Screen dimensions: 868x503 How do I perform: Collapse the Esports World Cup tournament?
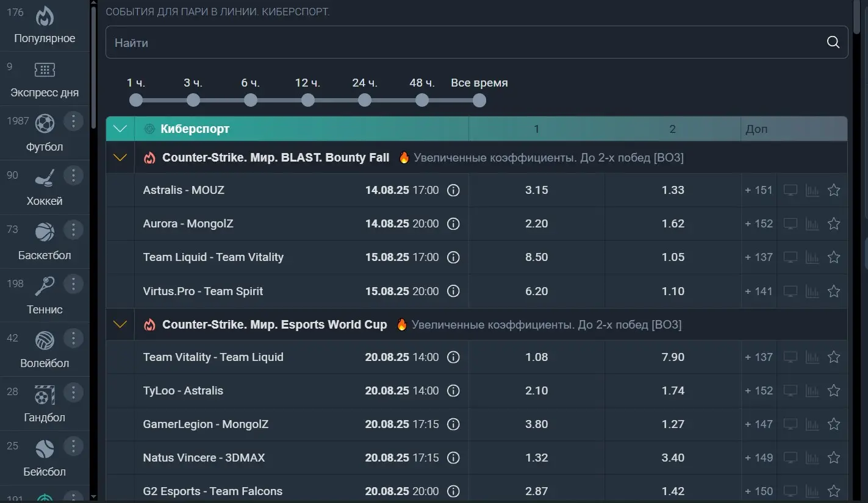click(x=120, y=324)
